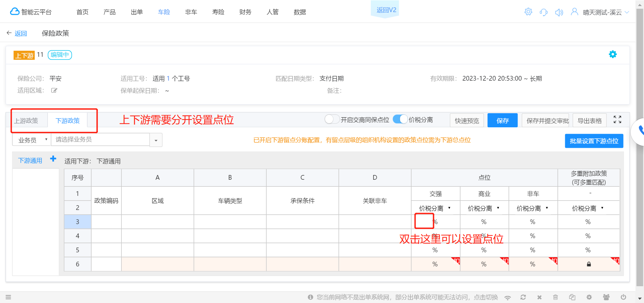Open 价税分离 dropdown under 非车
644x303 pixels.
[533, 208]
